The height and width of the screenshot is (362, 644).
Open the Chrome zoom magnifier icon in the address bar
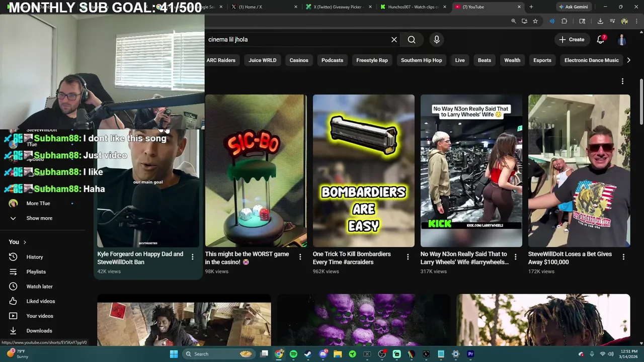click(513, 21)
